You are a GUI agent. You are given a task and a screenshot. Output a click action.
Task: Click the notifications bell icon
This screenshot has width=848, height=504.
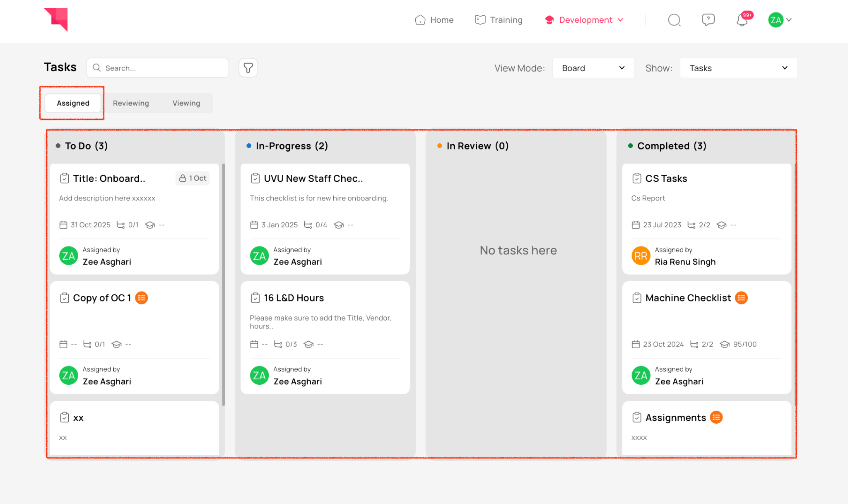point(742,20)
